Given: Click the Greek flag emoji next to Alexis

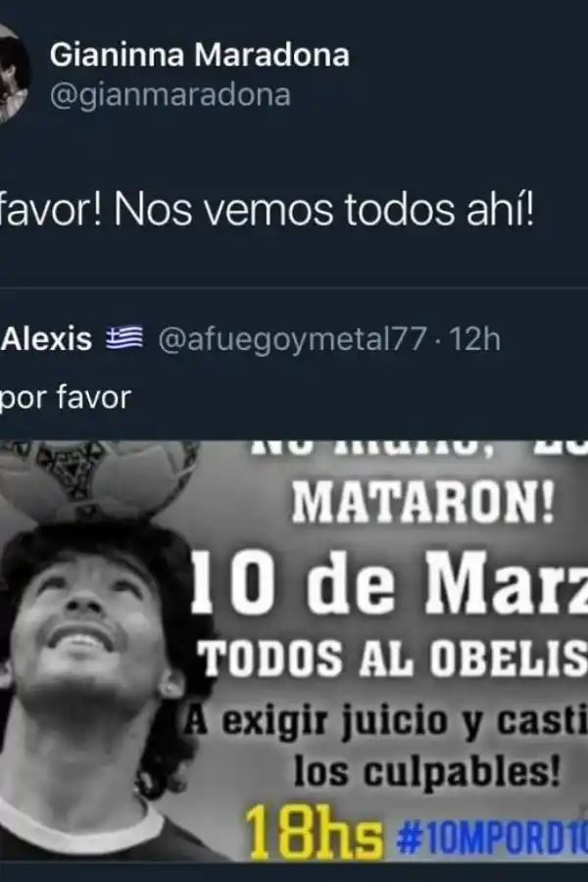Looking at the screenshot, I should [124, 339].
